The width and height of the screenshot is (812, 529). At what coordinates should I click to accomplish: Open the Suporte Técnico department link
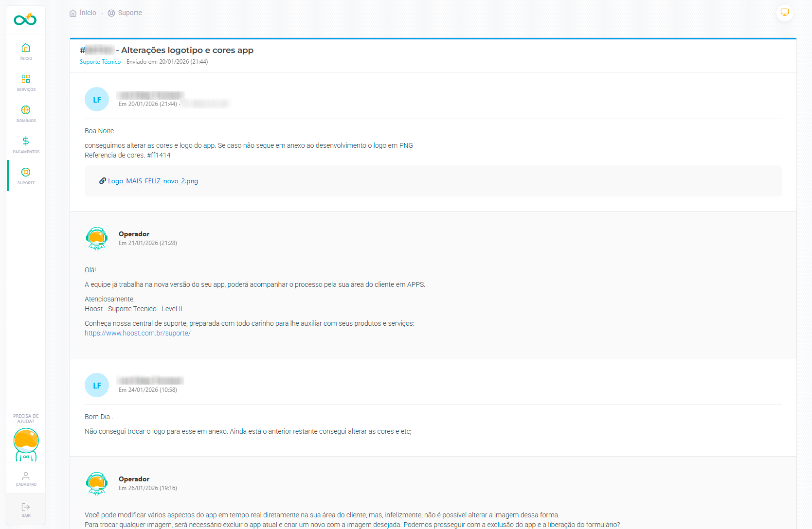[x=100, y=62]
